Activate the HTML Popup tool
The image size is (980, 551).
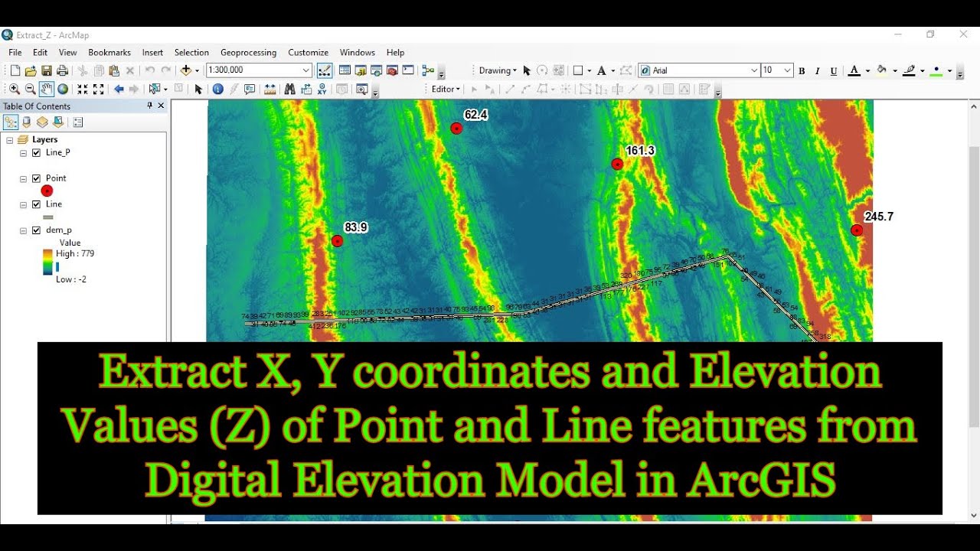tap(250, 90)
